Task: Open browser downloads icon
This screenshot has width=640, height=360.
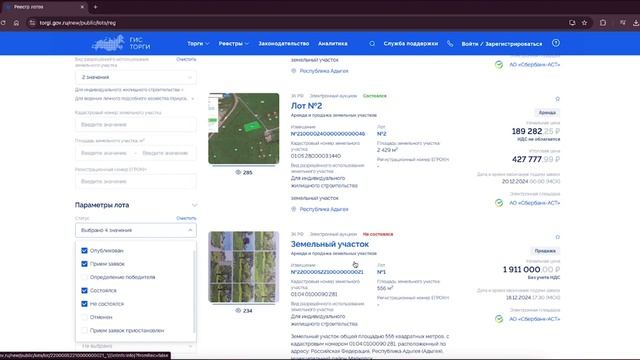Action: pos(636,23)
